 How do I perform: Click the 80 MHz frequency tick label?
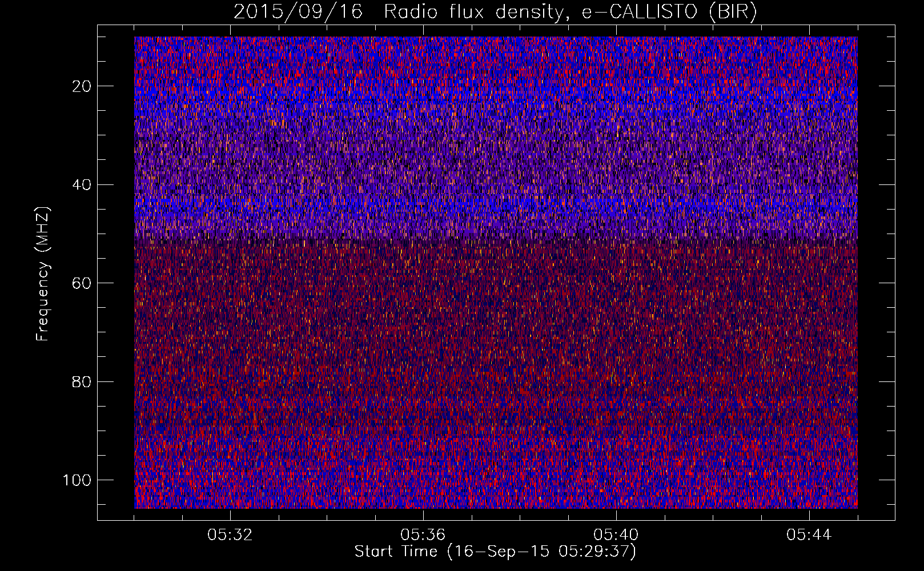pyautogui.click(x=82, y=381)
